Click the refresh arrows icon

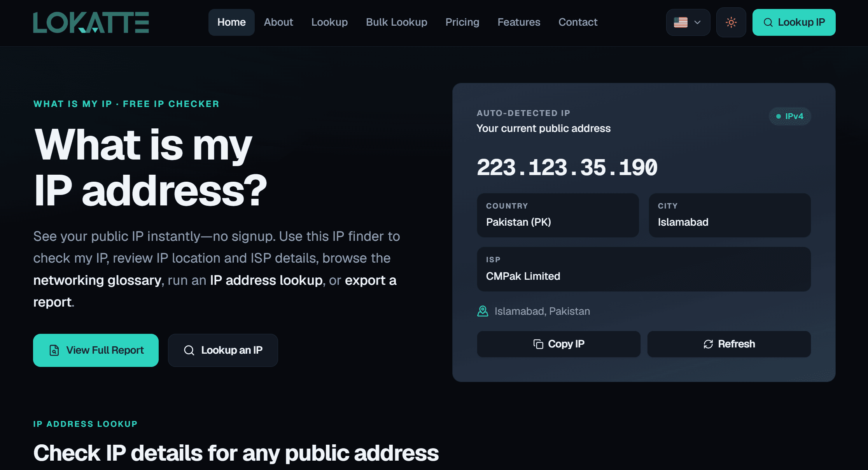pyautogui.click(x=708, y=344)
